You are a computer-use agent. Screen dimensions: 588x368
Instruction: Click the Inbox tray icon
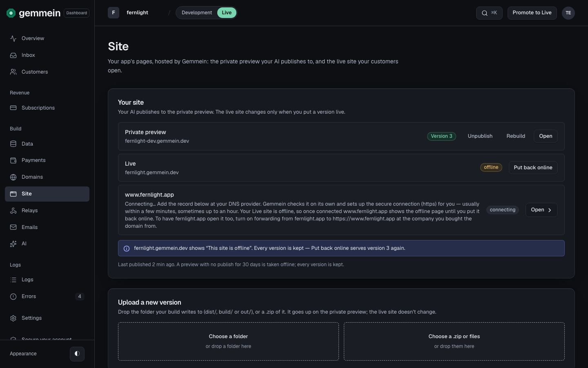coord(13,55)
